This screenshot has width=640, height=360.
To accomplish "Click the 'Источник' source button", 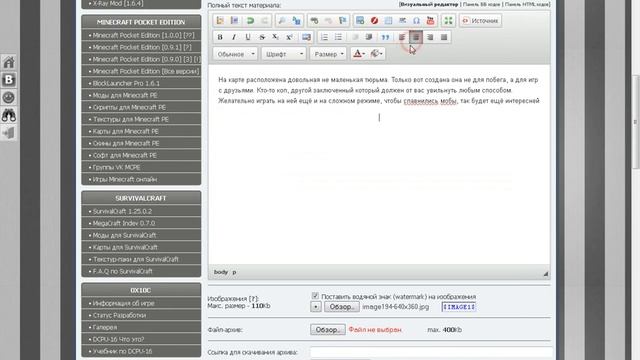I will coord(480,20).
